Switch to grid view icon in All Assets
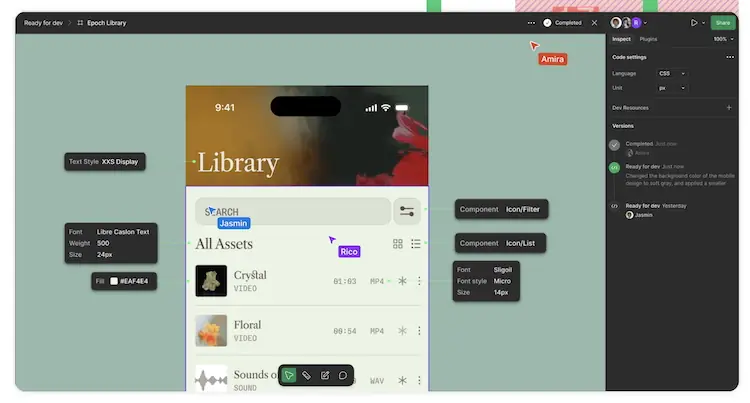 398,244
